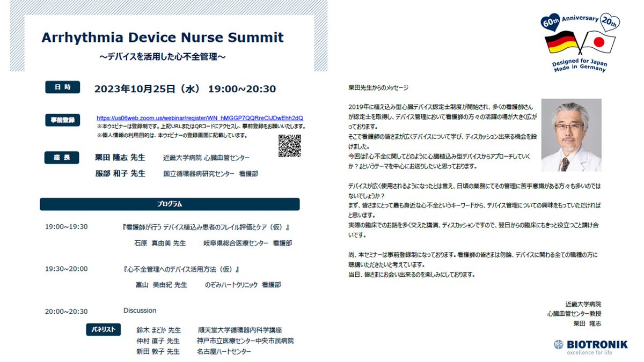Image resolution: width=644 pixels, height=362 pixels.
Task: Click the chair name 服部 和子 先生
Action: (x=120, y=174)
